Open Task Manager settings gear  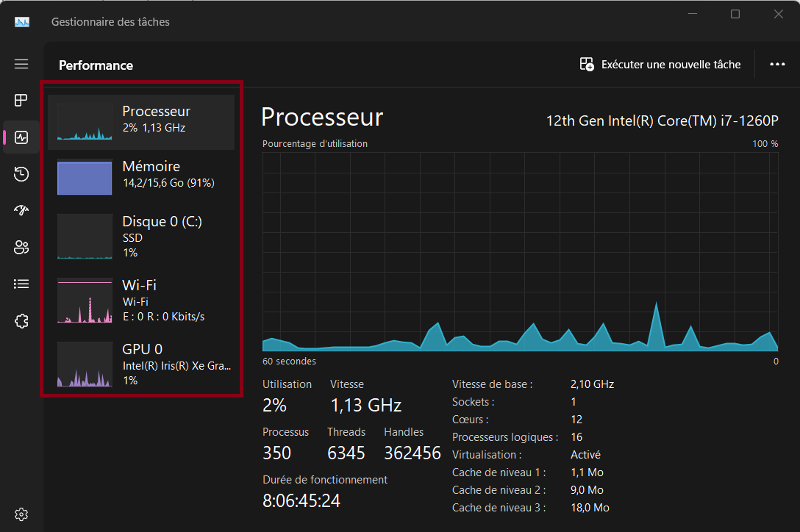point(21,514)
